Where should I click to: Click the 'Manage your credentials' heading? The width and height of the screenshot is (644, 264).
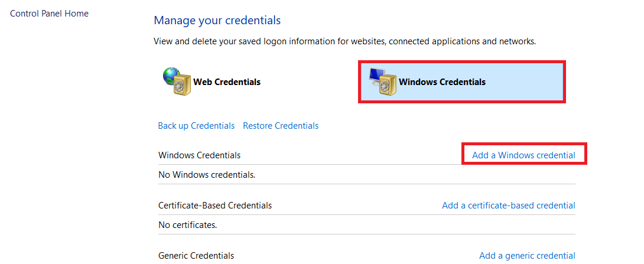pyautogui.click(x=217, y=21)
